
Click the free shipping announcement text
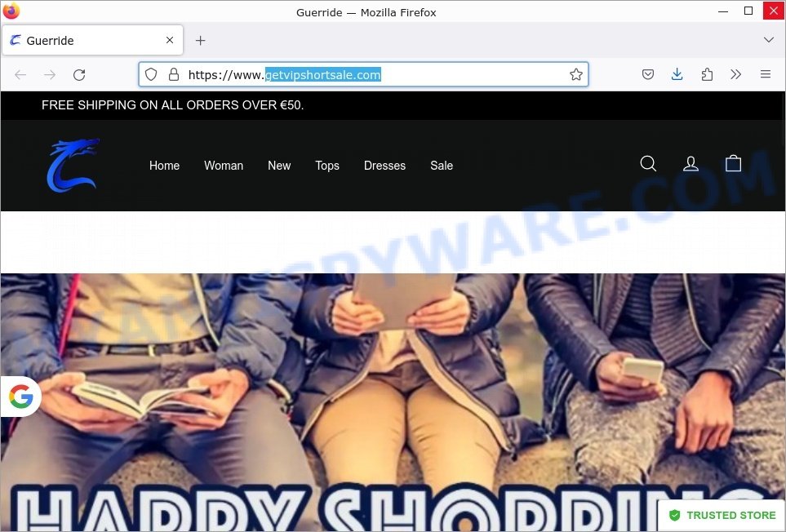click(x=172, y=105)
